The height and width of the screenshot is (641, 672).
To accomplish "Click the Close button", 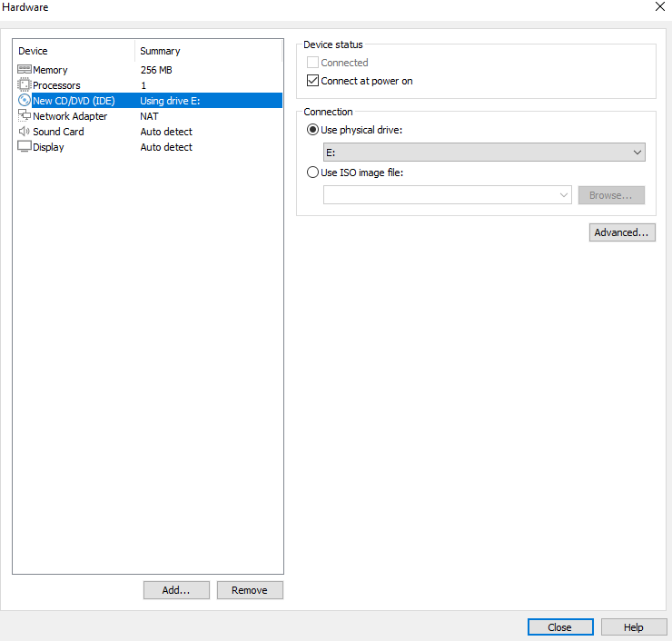I will (x=560, y=626).
